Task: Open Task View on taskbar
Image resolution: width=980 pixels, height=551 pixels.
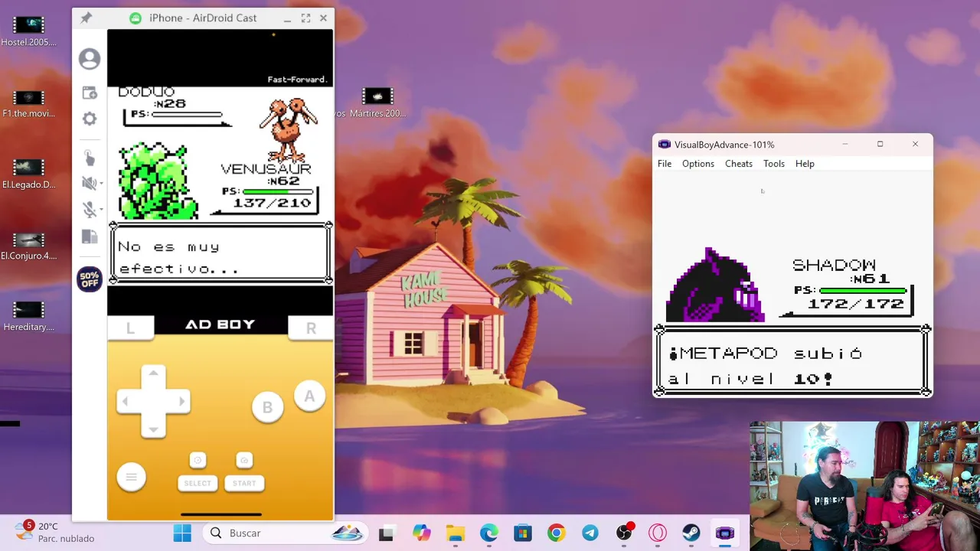Action: coord(386,533)
